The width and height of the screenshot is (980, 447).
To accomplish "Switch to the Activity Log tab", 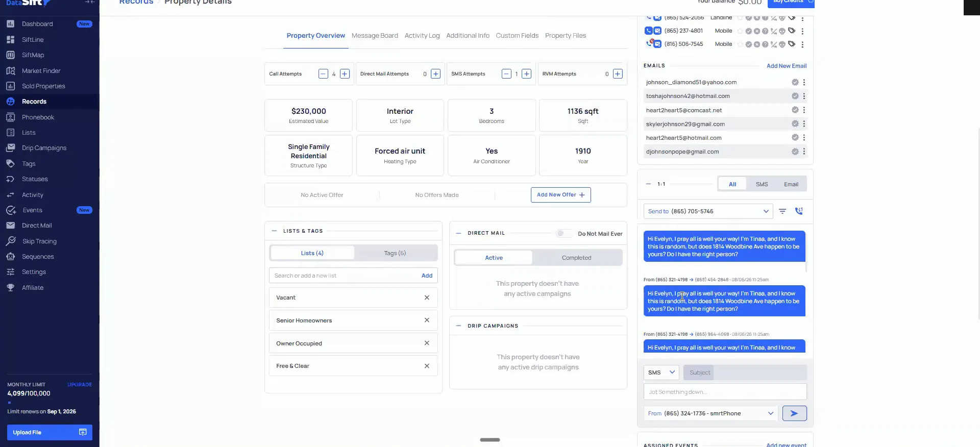I will pos(422,36).
